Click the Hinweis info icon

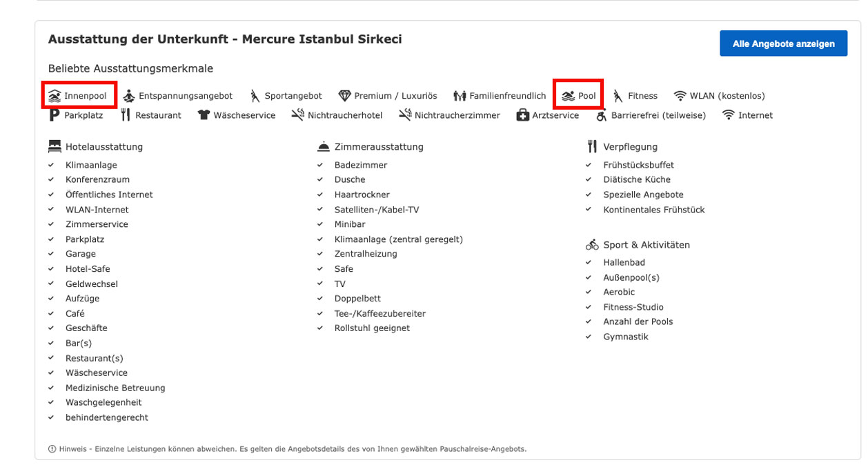(52, 449)
